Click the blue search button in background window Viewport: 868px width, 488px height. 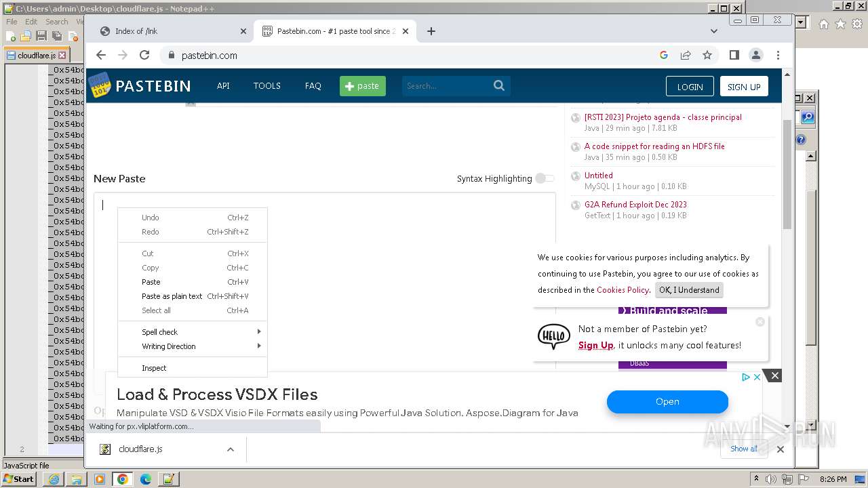coord(808,117)
